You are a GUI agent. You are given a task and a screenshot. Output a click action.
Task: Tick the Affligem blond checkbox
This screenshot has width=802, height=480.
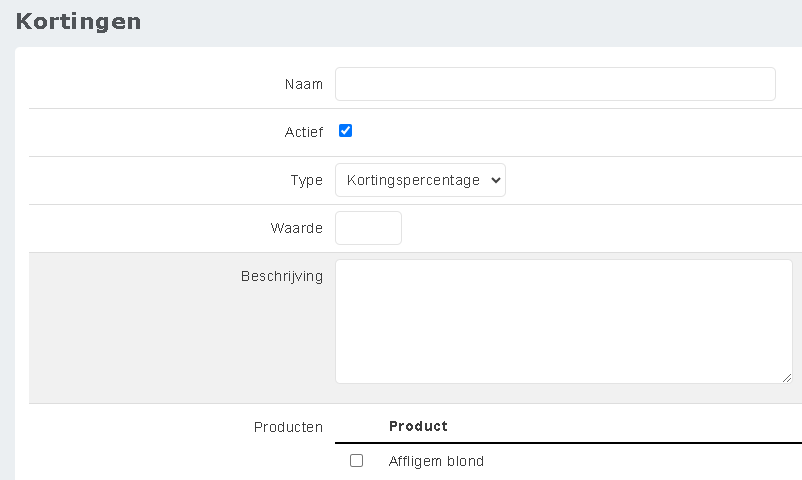tap(356, 461)
